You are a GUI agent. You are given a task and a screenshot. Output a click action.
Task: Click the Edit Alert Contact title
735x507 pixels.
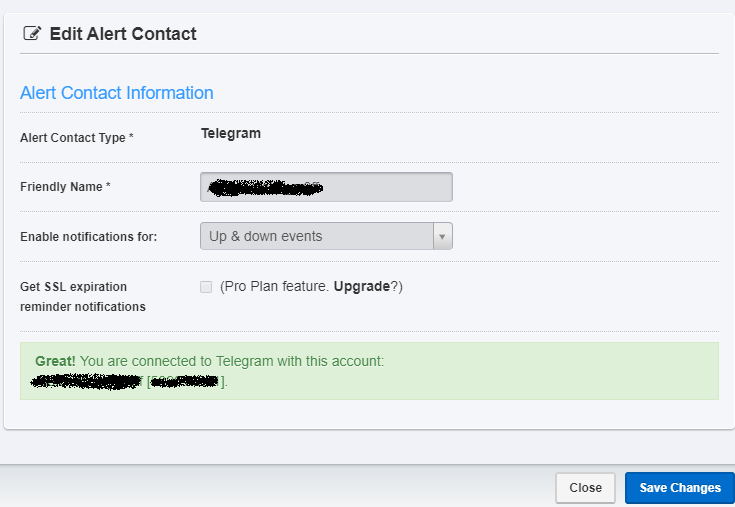pyautogui.click(x=123, y=34)
